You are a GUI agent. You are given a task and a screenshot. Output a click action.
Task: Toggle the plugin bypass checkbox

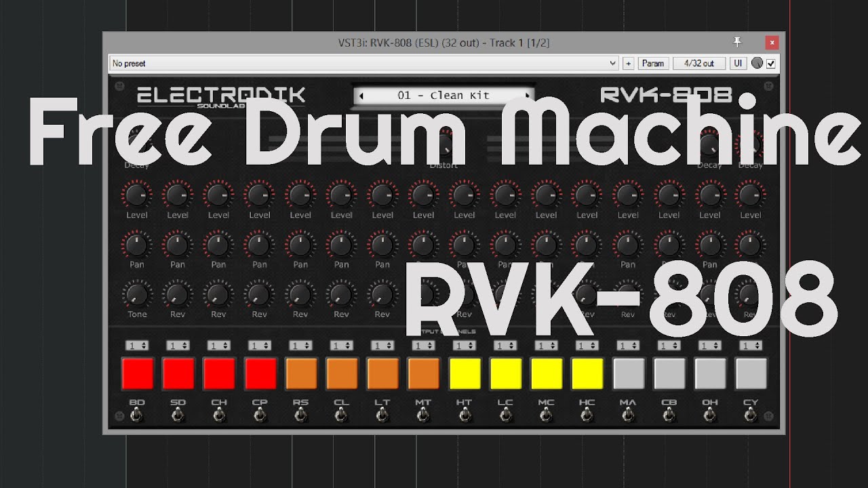(x=771, y=63)
